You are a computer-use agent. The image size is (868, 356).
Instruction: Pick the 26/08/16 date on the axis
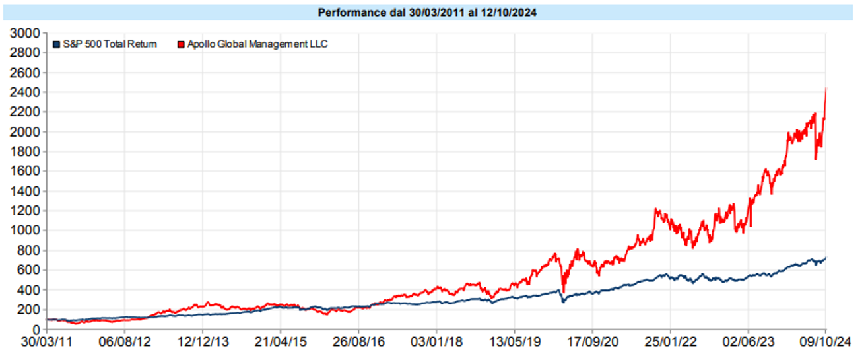coord(358,343)
